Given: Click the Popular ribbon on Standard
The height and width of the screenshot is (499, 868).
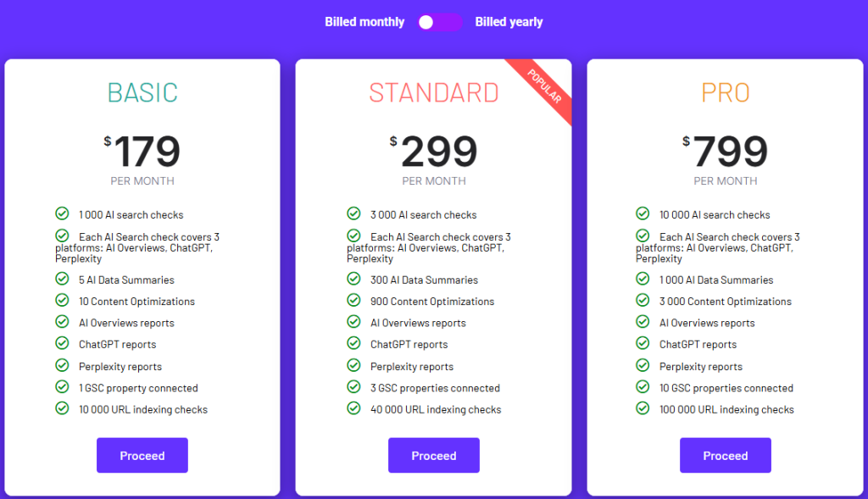Looking at the screenshot, I should (545, 87).
